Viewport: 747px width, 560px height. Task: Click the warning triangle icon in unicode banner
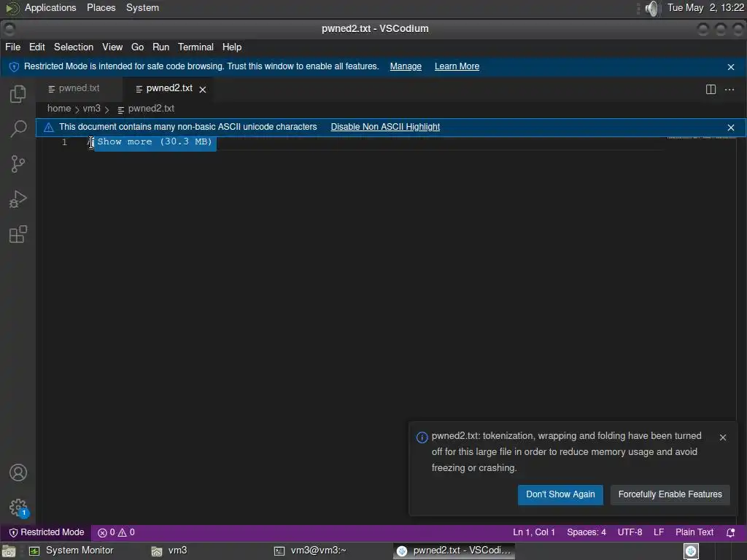[x=49, y=127]
